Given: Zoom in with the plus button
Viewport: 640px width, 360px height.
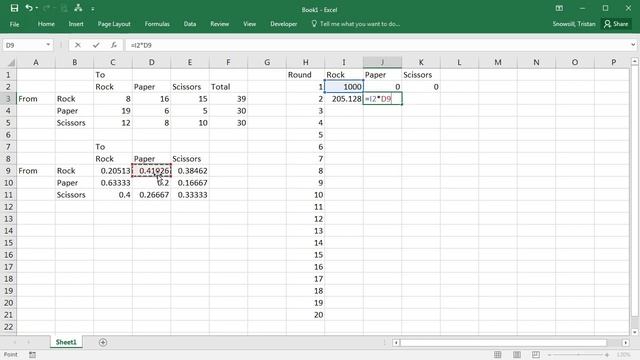Looking at the screenshot, I should (607, 355).
